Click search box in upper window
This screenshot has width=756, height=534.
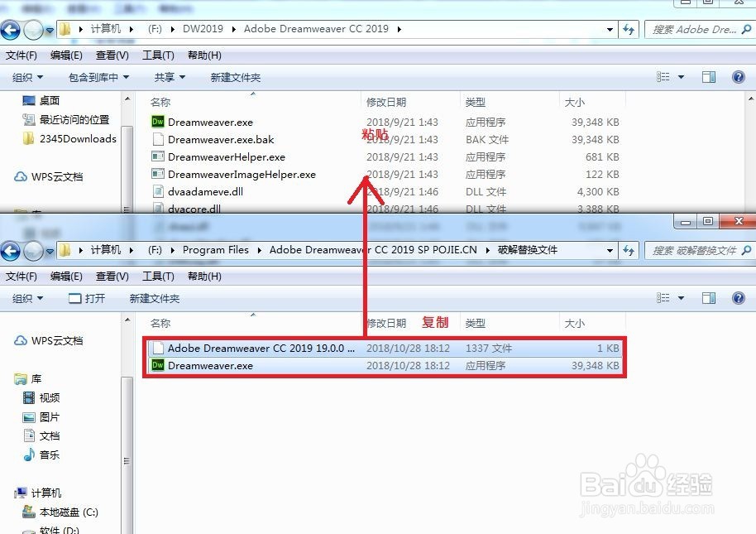(x=699, y=30)
